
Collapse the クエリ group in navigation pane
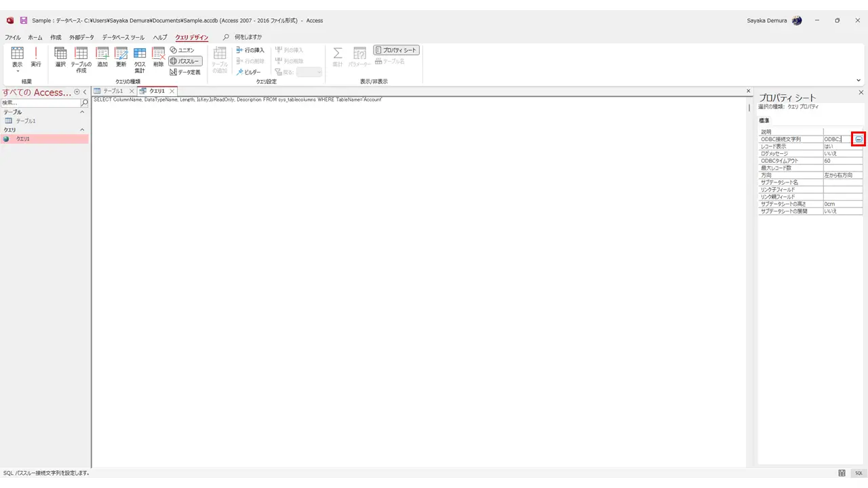83,129
